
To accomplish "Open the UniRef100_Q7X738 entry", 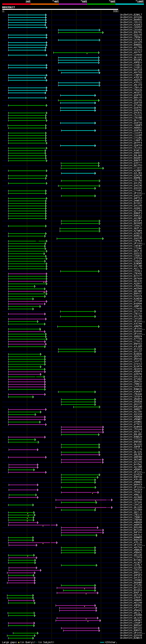I will [131, 311].
